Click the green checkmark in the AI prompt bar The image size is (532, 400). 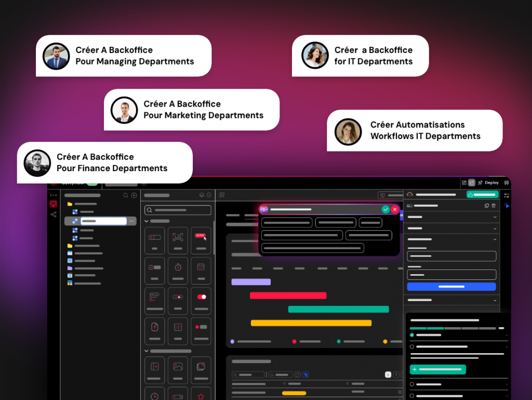pyautogui.click(x=385, y=209)
